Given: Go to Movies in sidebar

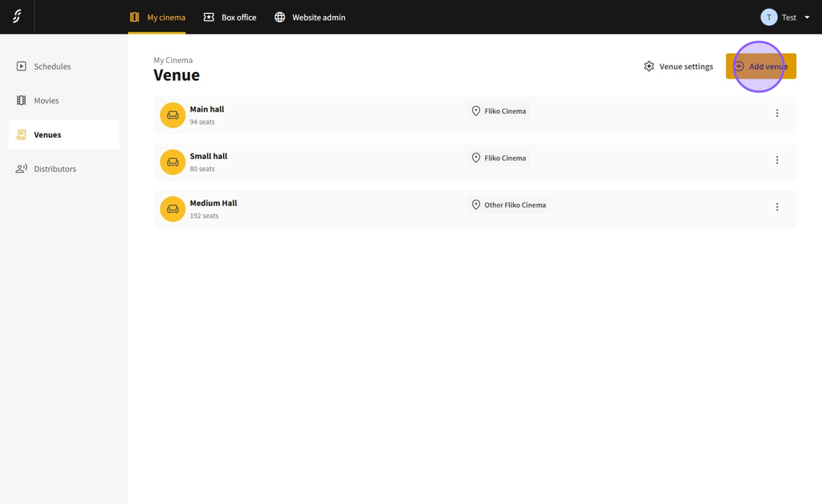Looking at the screenshot, I should point(46,101).
